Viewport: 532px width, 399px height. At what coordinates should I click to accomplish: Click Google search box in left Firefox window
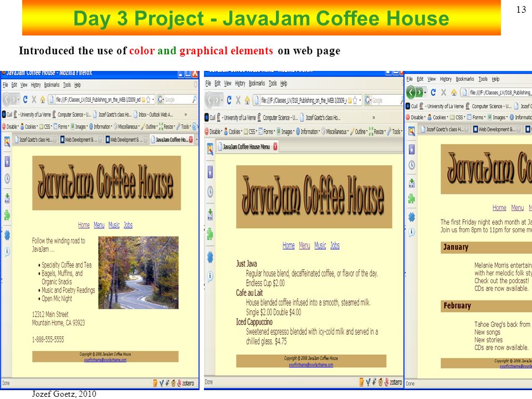(x=177, y=99)
